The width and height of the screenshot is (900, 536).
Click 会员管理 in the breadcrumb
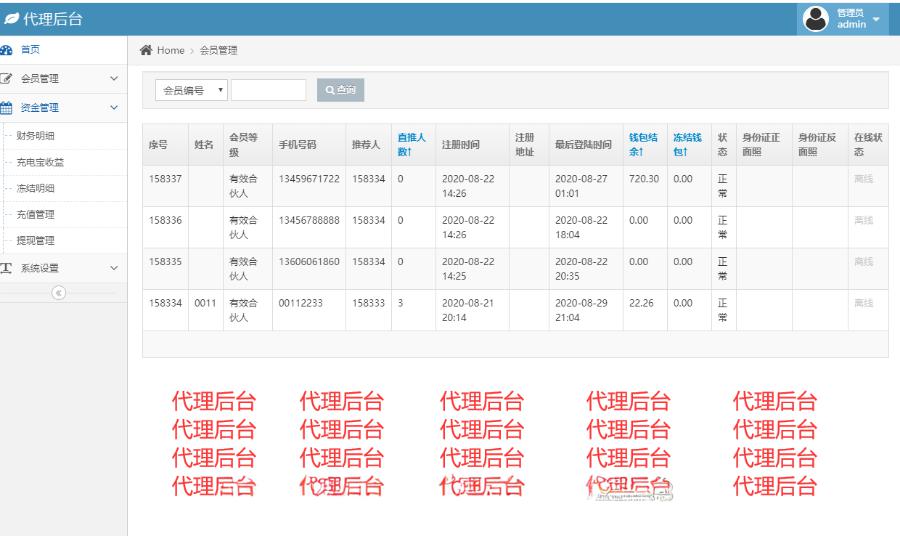pos(219,51)
